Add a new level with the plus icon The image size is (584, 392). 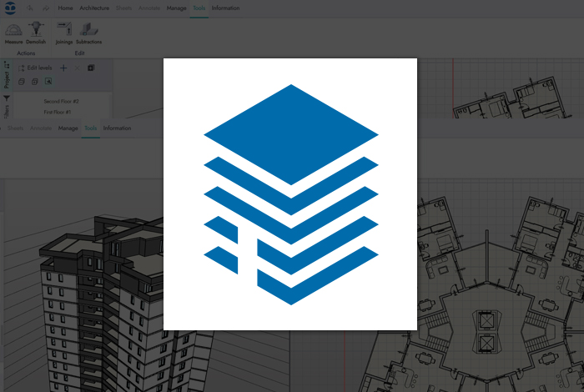pos(63,68)
